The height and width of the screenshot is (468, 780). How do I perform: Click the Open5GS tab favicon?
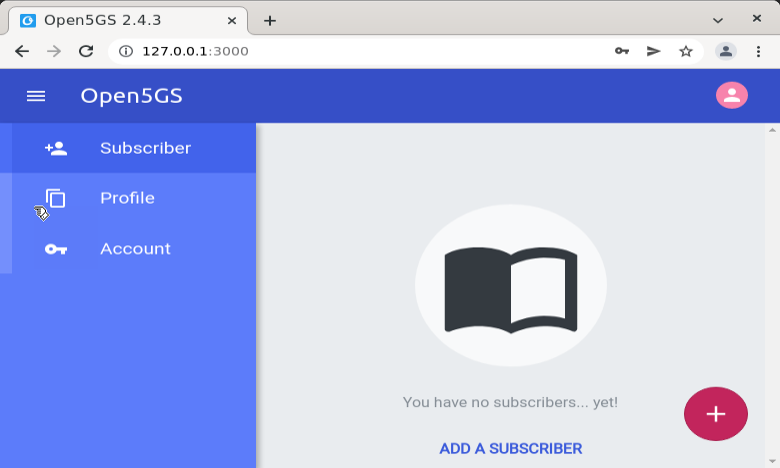28,20
